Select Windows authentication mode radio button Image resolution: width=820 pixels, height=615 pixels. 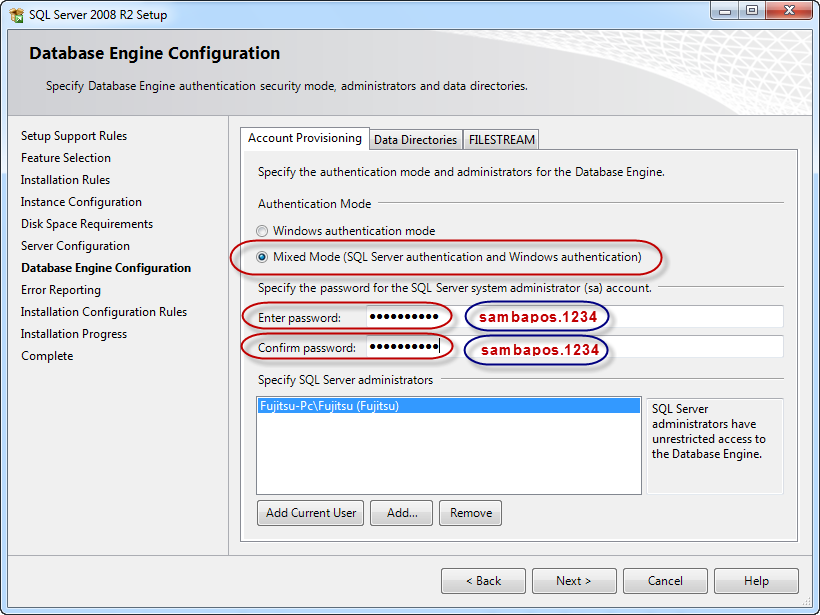[x=262, y=231]
